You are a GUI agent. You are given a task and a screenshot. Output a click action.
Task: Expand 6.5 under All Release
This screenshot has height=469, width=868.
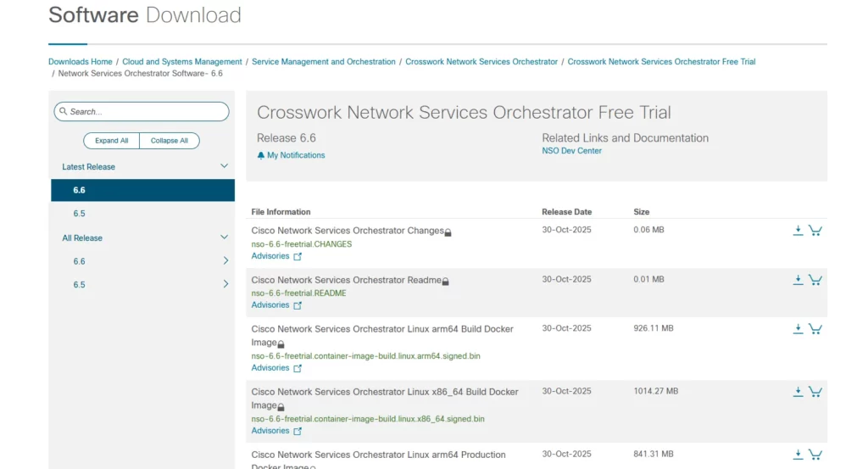225,283
